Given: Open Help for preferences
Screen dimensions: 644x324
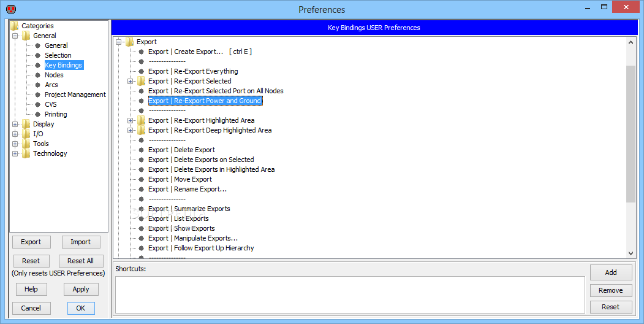Looking at the screenshot, I should coord(31,289).
